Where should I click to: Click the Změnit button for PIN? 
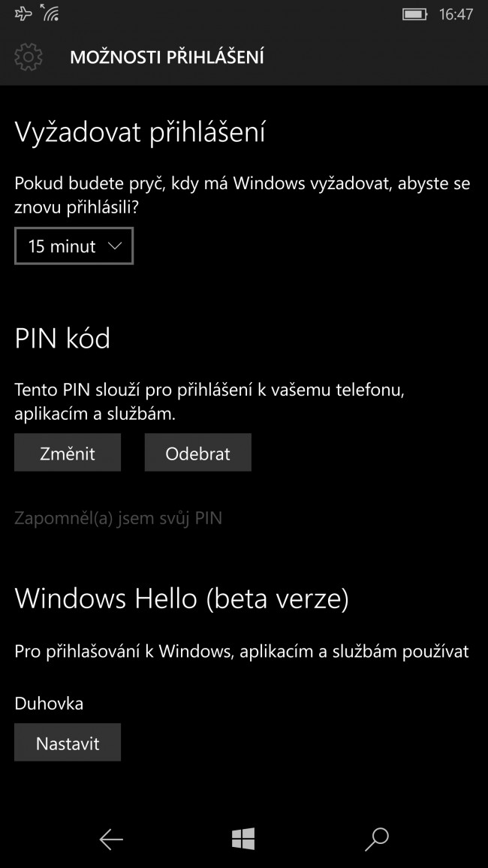point(68,453)
